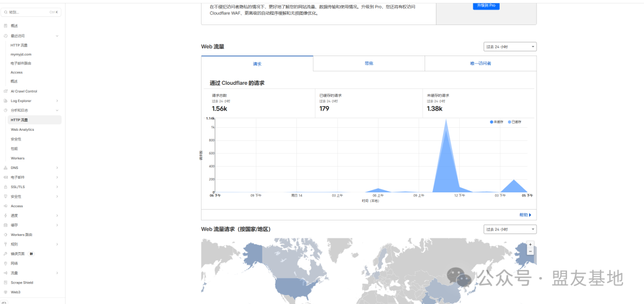The width and height of the screenshot is (644, 304).
Task: Click the Web3 icon in the sidebar
Action: (5, 292)
